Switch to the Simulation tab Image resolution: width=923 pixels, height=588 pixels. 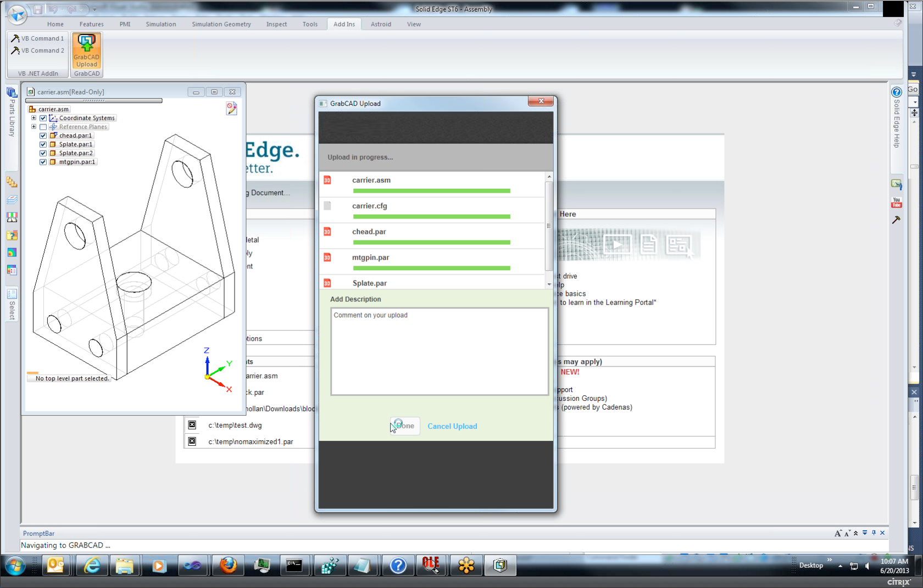(160, 24)
